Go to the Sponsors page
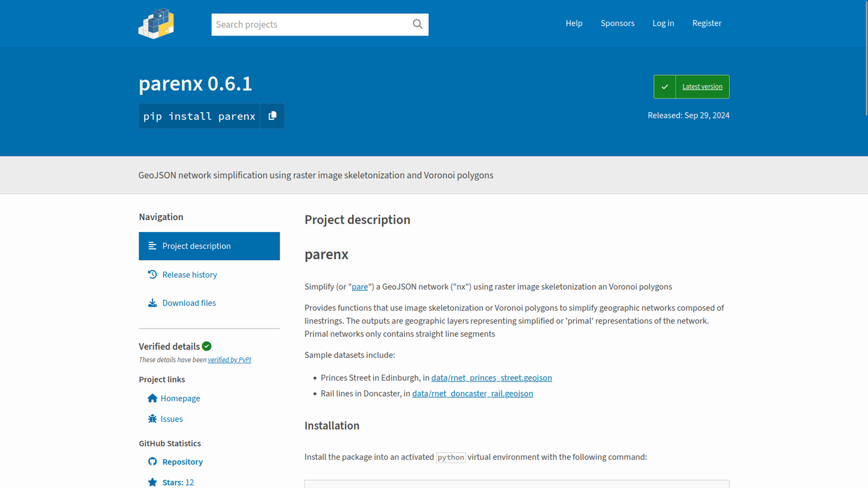 (617, 23)
